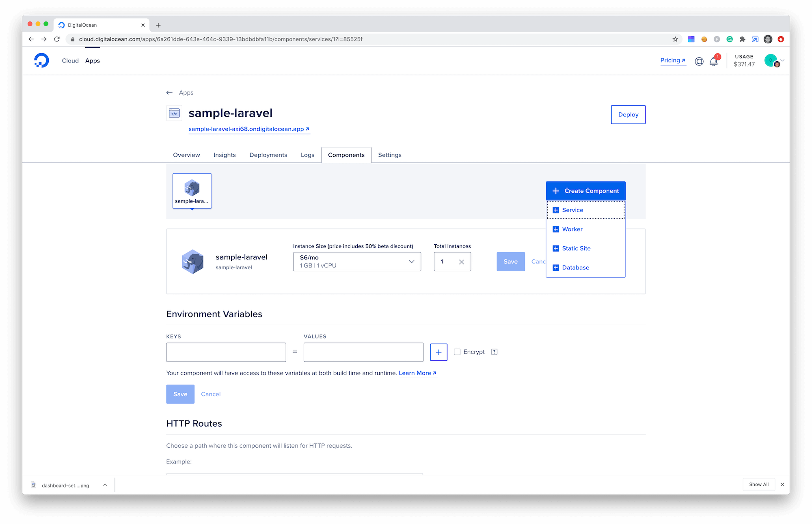Click the elephant icon in the component card
This screenshot has height=524, width=812.
(193, 262)
